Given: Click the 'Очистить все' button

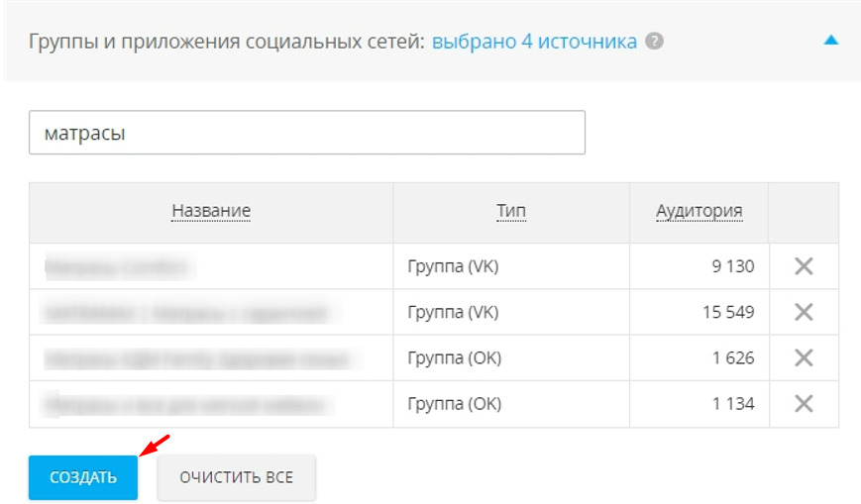Looking at the screenshot, I should click(236, 477).
